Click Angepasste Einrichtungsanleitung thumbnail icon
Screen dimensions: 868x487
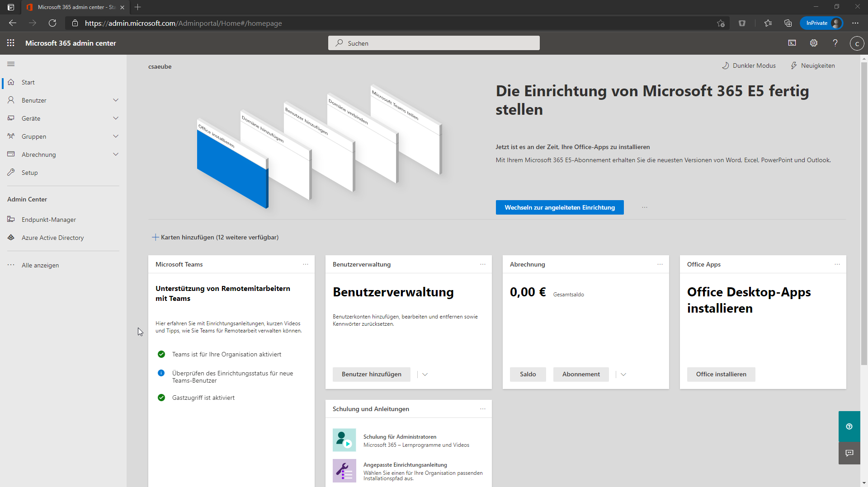click(x=344, y=471)
